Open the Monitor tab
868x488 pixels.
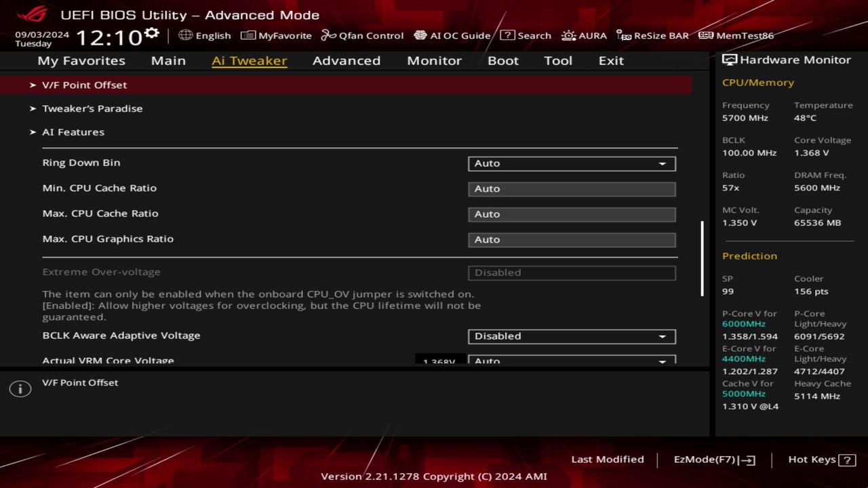pos(434,60)
